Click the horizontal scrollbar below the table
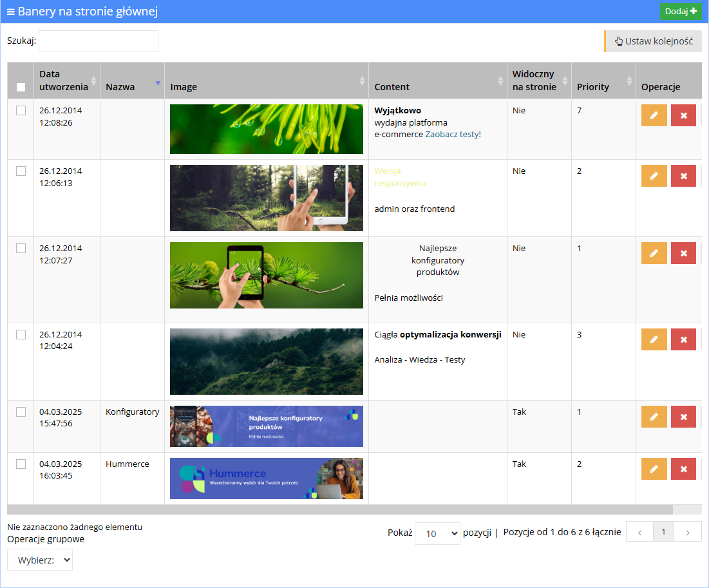Image resolution: width=709 pixels, height=588 pixels. 340,510
